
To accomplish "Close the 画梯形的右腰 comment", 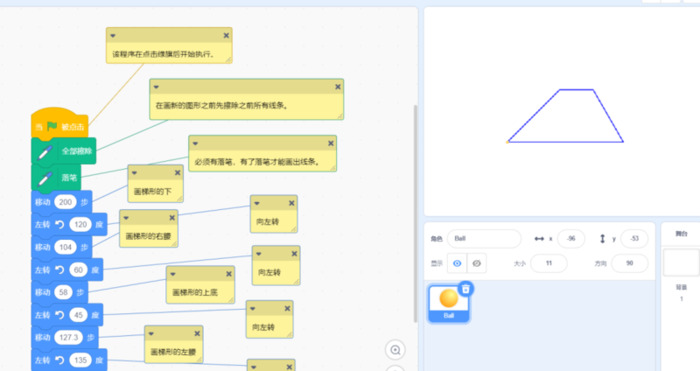I will [x=172, y=218].
